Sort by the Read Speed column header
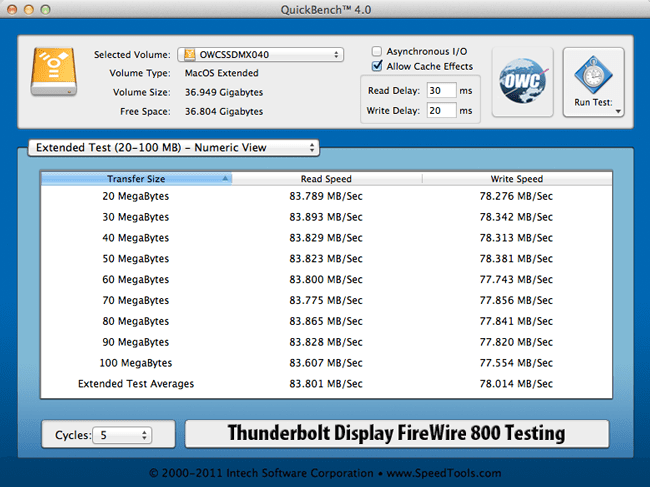Image resolution: width=650 pixels, height=487 pixels. point(326,179)
